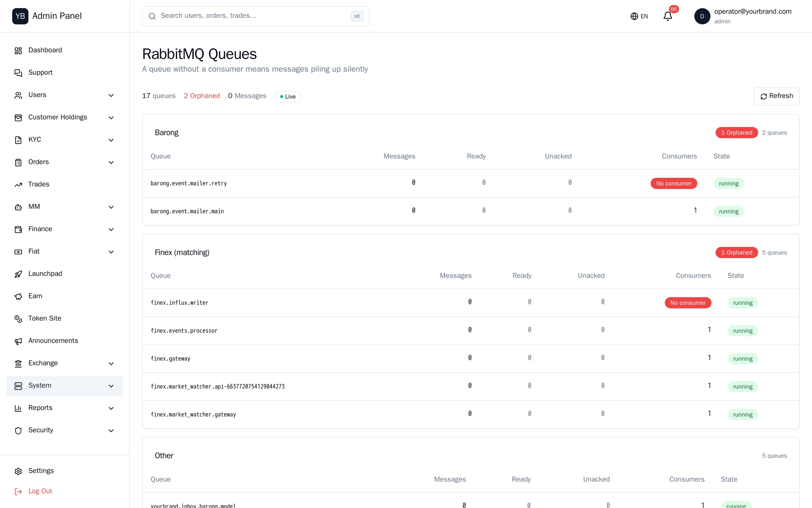The image size is (812, 508).
Task: Open the Fiat menu item
Action: (65, 252)
